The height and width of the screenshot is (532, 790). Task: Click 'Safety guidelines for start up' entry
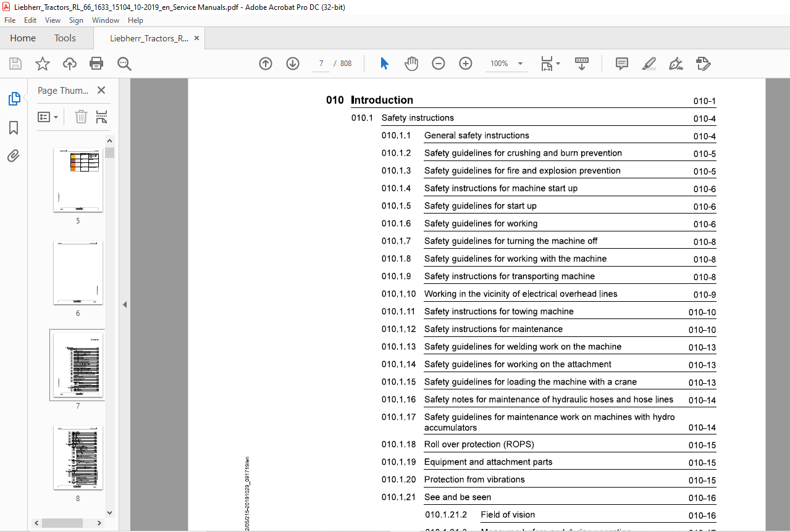tap(481, 206)
